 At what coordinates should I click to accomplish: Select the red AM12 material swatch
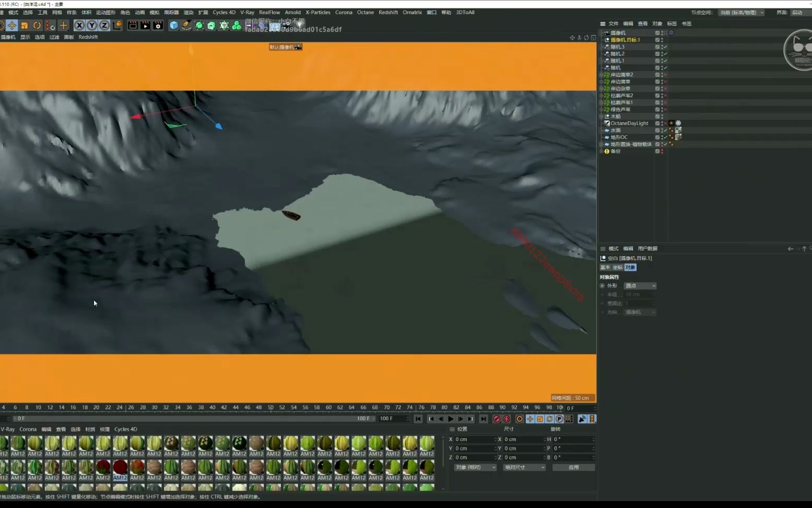tap(120, 469)
